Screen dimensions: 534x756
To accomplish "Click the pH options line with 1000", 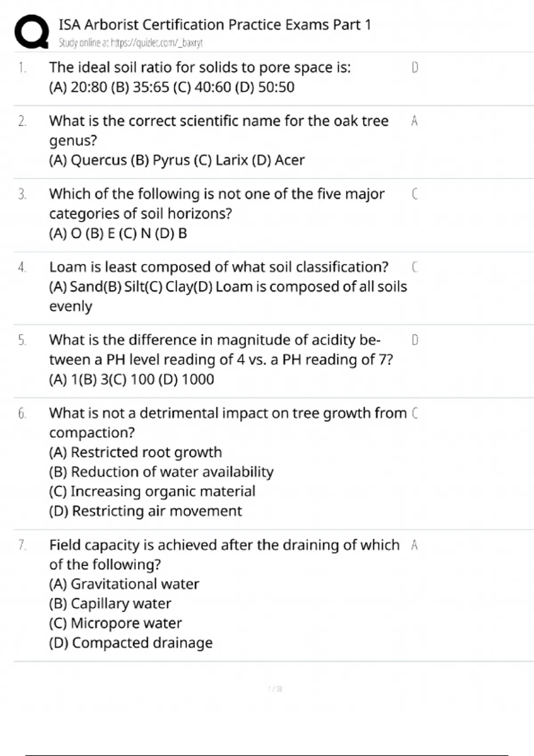I will pyautogui.click(x=131, y=379).
